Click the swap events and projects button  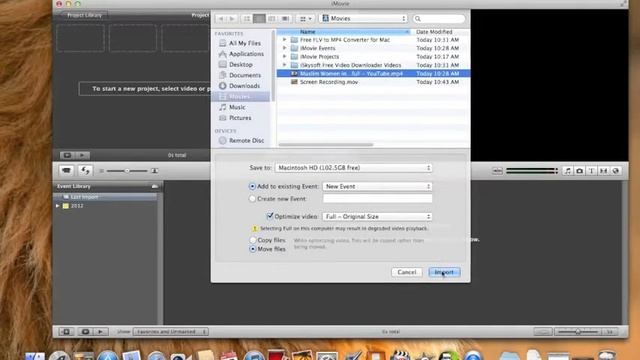coord(85,171)
